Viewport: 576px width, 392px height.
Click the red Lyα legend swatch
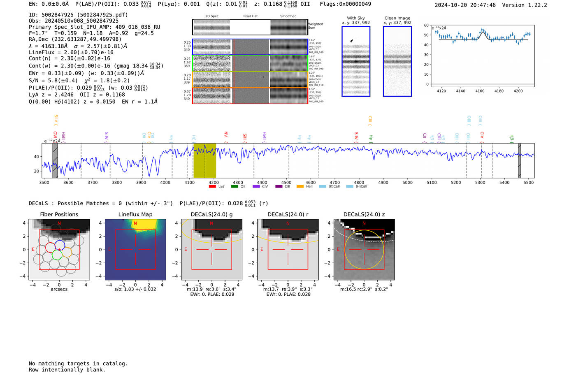click(x=212, y=186)
